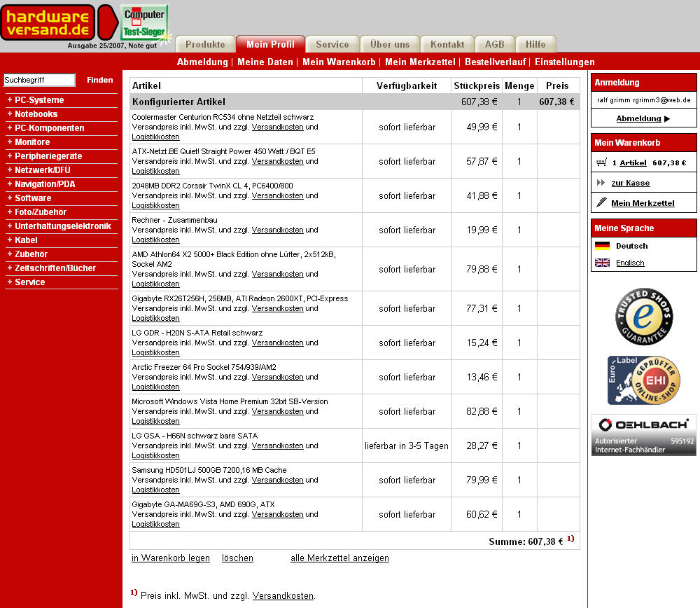The height and width of the screenshot is (608, 700).
Task: Click the löschen link
Action: click(237, 558)
